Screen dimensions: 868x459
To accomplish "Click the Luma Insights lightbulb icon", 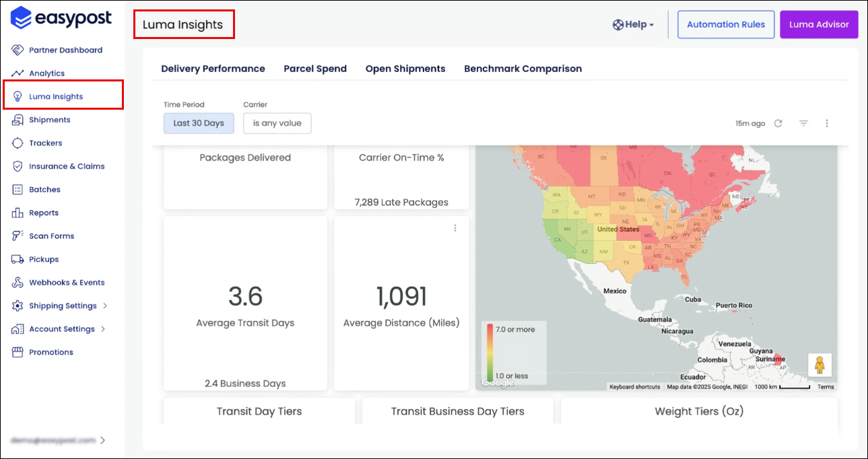I will [18, 96].
